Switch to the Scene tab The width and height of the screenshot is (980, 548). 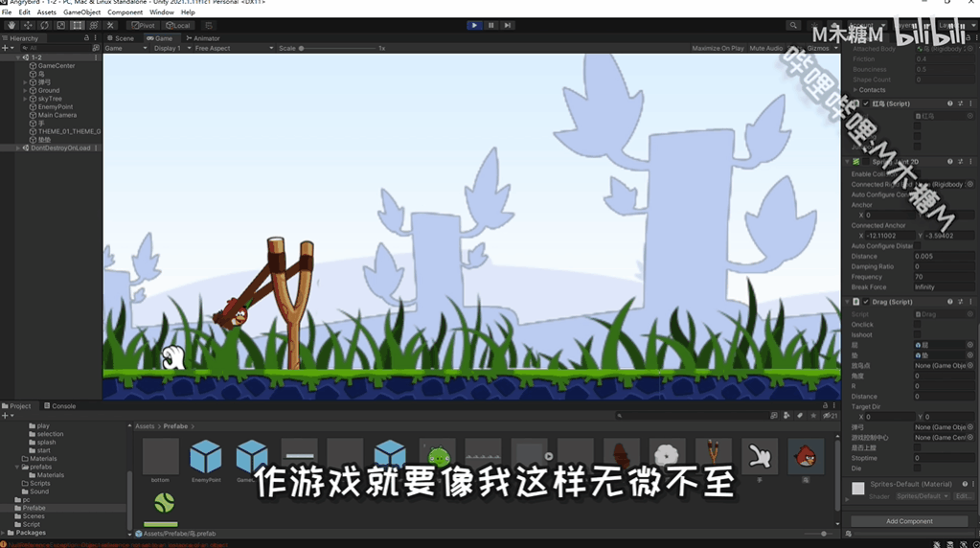[121, 38]
